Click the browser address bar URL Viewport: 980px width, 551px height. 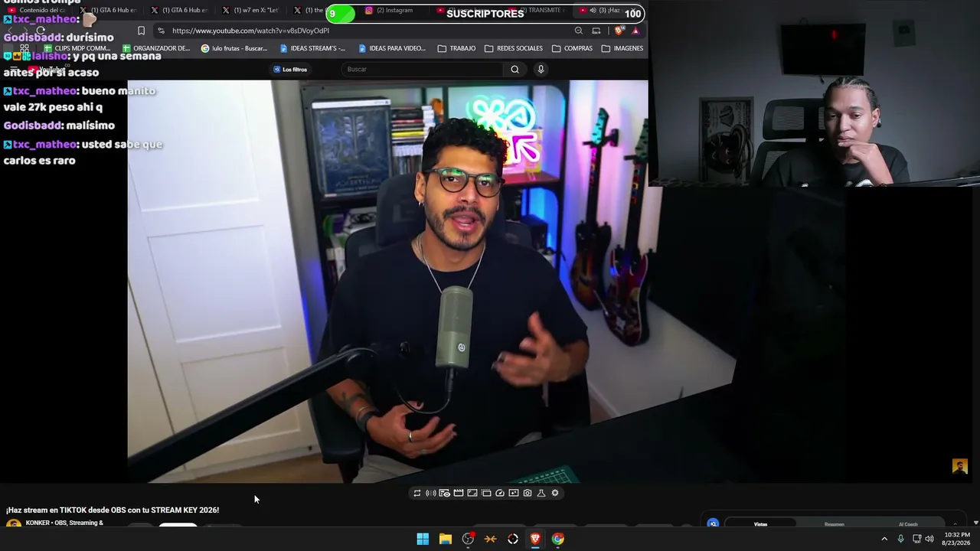(250, 31)
